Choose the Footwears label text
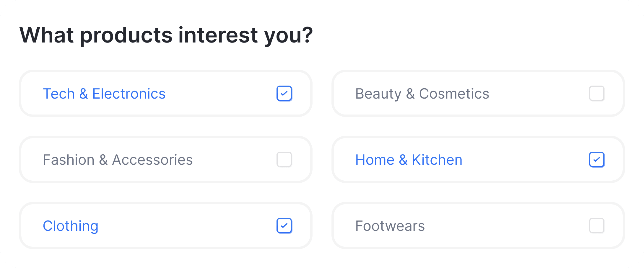This screenshot has height=268, width=644. point(390,226)
